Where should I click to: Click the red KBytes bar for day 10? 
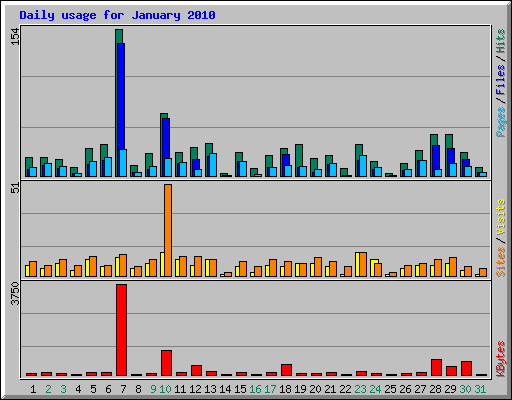pos(166,363)
